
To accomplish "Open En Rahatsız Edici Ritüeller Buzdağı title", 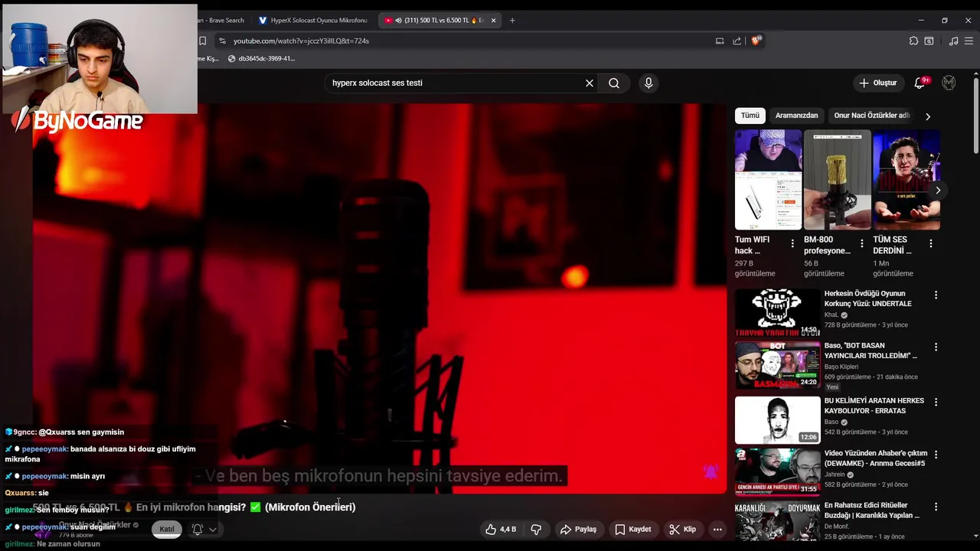I will [871, 510].
